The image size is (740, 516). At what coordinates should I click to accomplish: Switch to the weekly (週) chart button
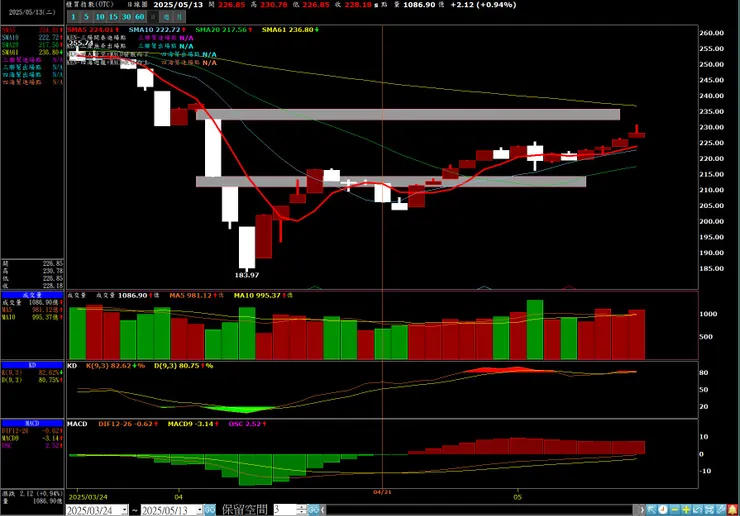[166, 17]
